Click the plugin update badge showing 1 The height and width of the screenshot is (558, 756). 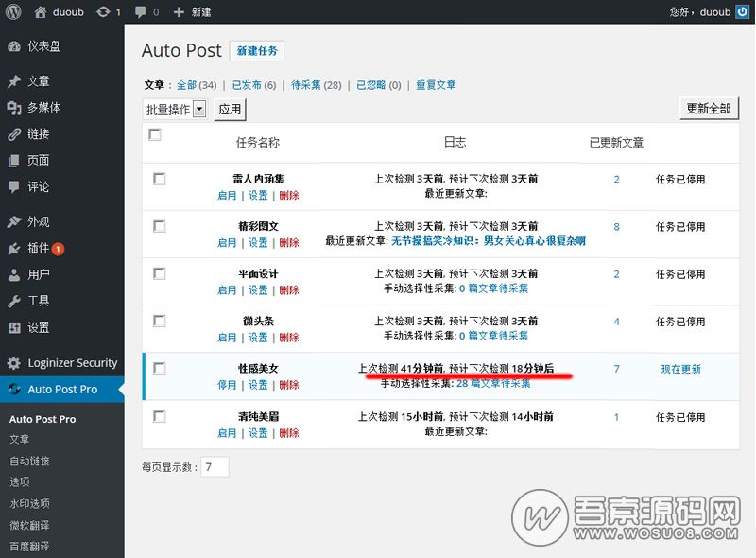(x=58, y=249)
